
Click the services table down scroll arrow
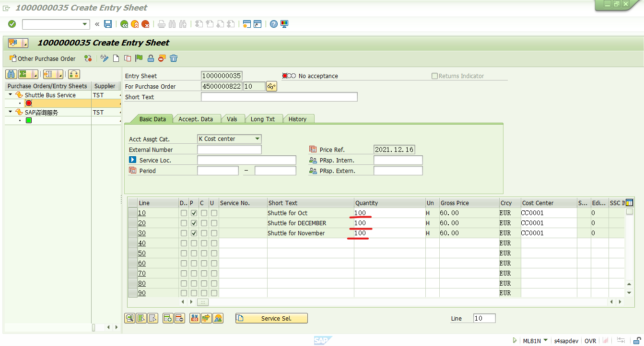click(629, 292)
